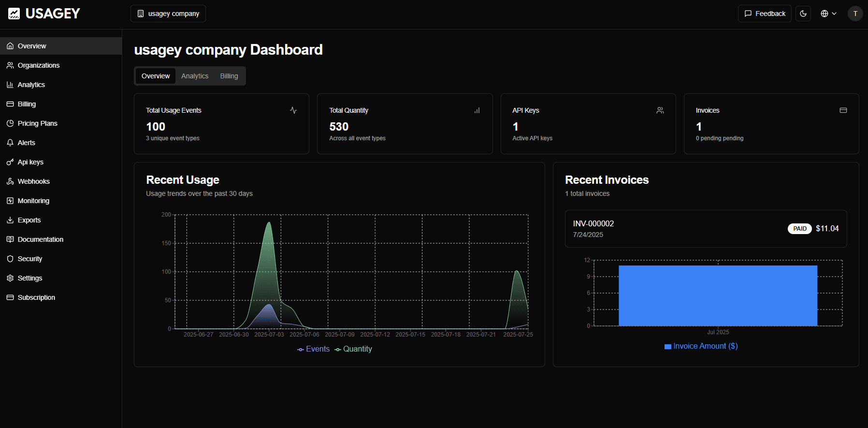
Task: Go to Alerts via bell icon
Action: (10, 143)
